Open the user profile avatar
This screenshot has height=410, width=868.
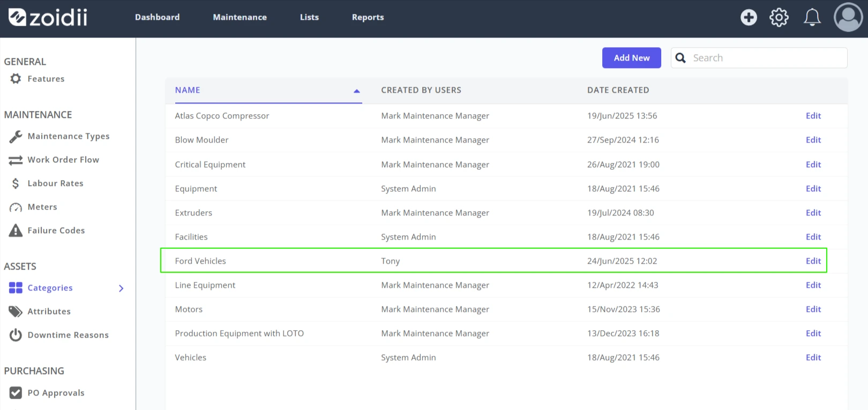click(848, 17)
